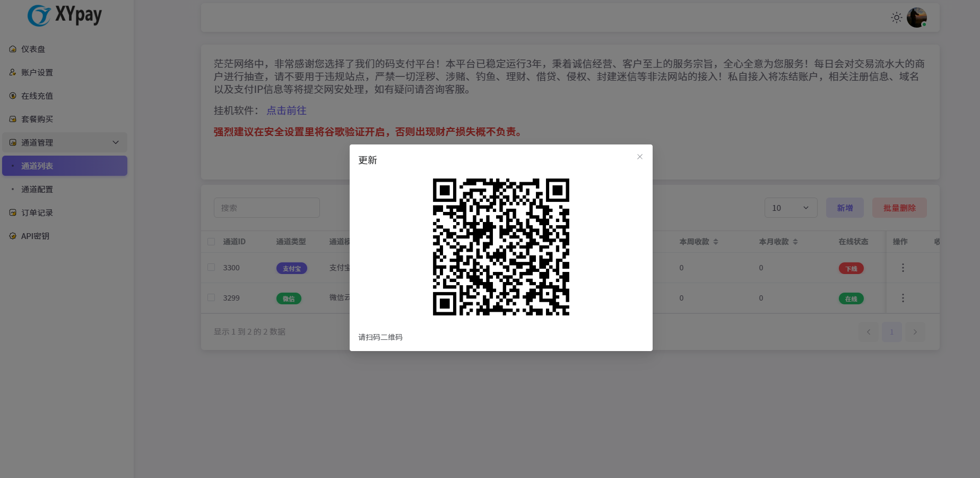Click the API密钥 sidebar icon
This screenshot has width=980, height=478.
(x=13, y=236)
